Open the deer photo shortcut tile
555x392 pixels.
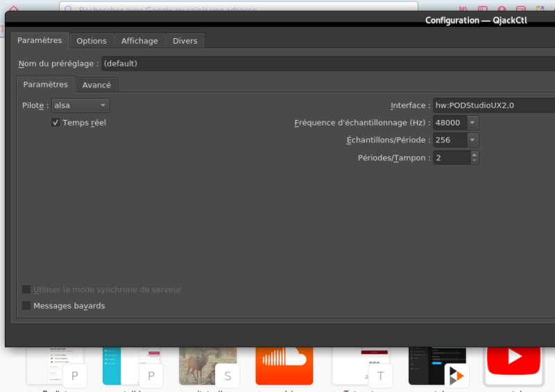tap(207, 366)
